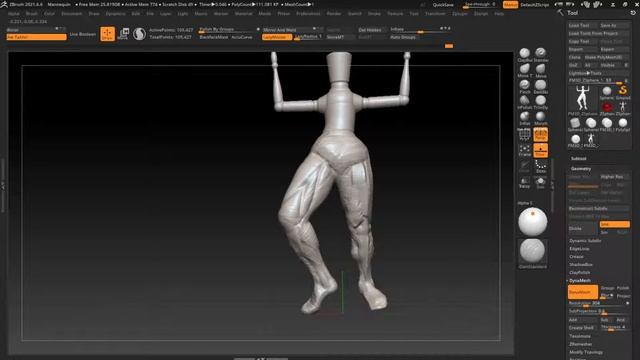Expand the ShadowBox section
Image resolution: width=640 pixels, height=360 pixels.
click(581, 264)
